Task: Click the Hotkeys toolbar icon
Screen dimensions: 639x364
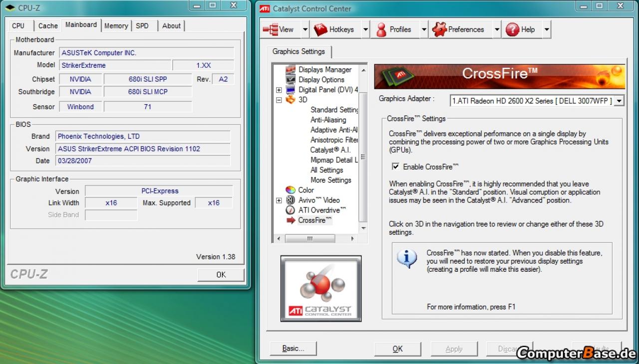Action: click(x=320, y=29)
